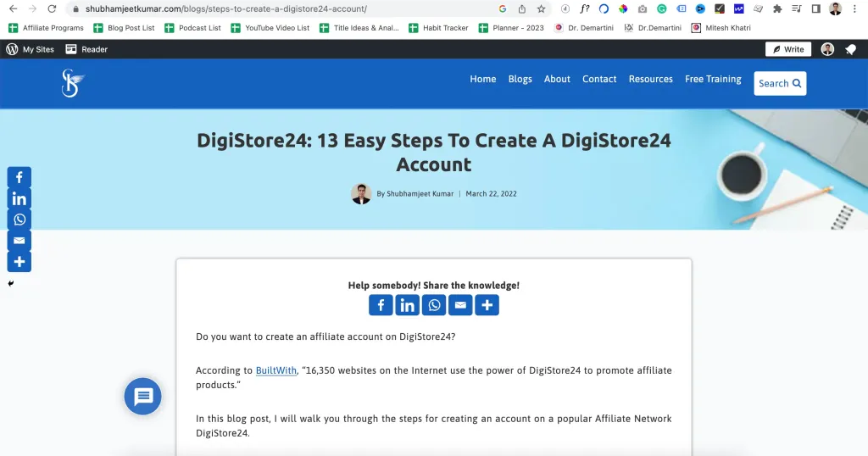Go to Home in navigation
Screen dimensions: 868x456
point(482,79)
